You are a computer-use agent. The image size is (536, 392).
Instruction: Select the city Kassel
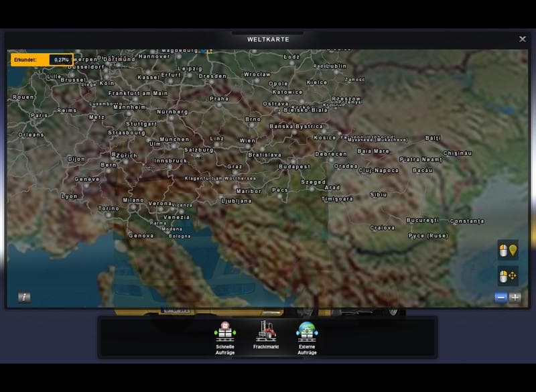point(148,77)
